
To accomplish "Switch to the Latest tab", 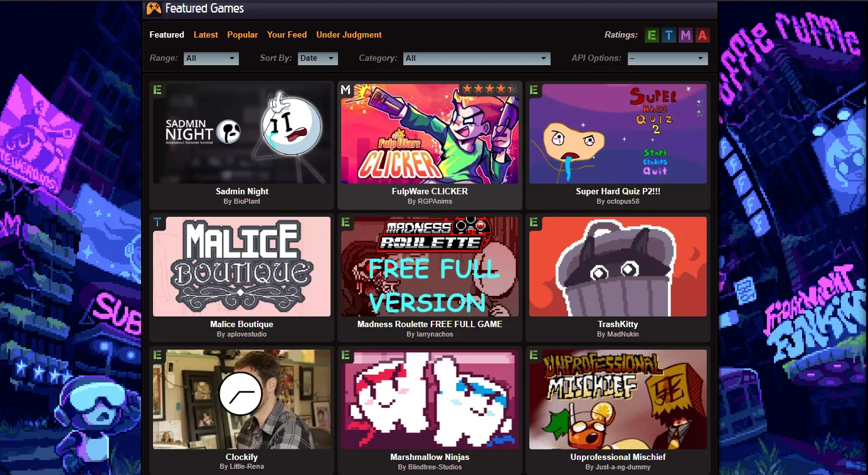I will point(206,35).
